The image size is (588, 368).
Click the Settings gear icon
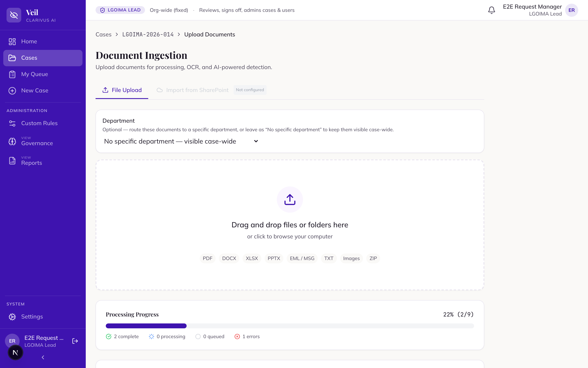pyautogui.click(x=12, y=317)
